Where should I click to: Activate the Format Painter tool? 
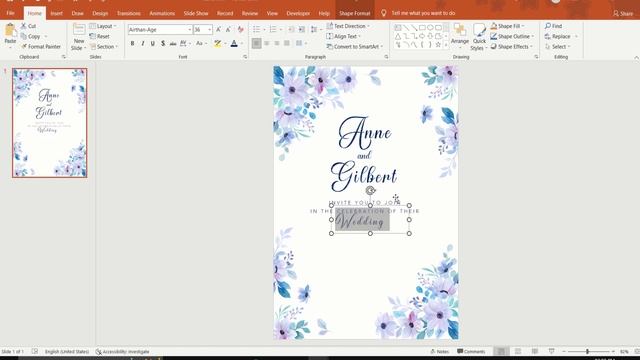click(41, 47)
